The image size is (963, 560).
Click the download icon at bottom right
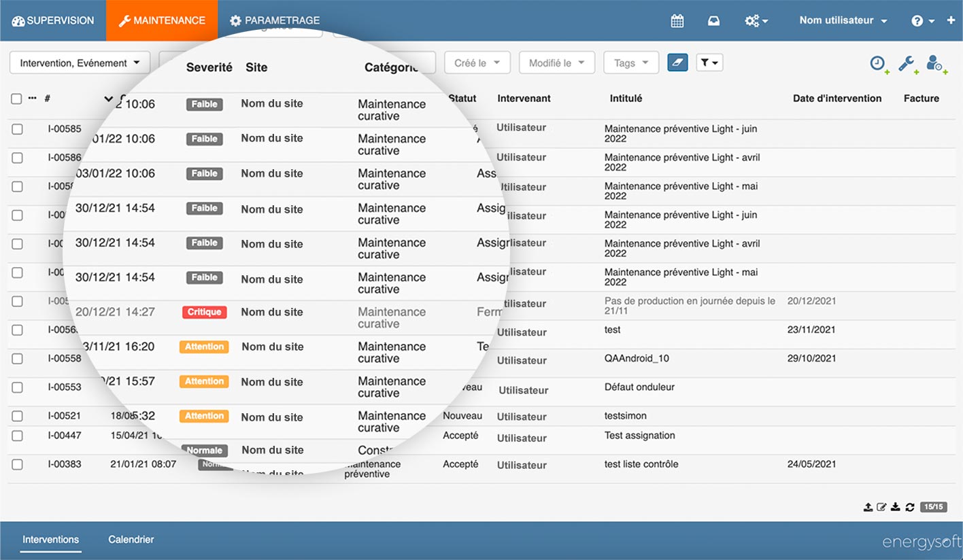(x=895, y=507)
